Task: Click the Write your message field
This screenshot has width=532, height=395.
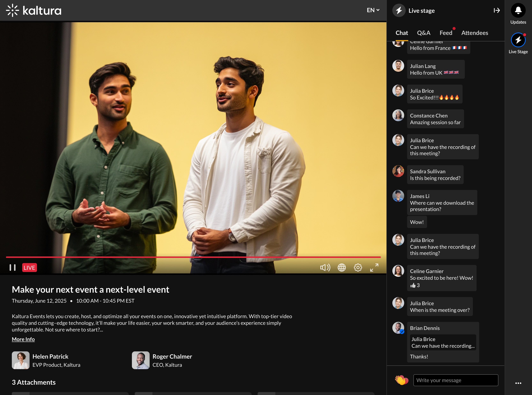Action: click(x=456, y=380)
